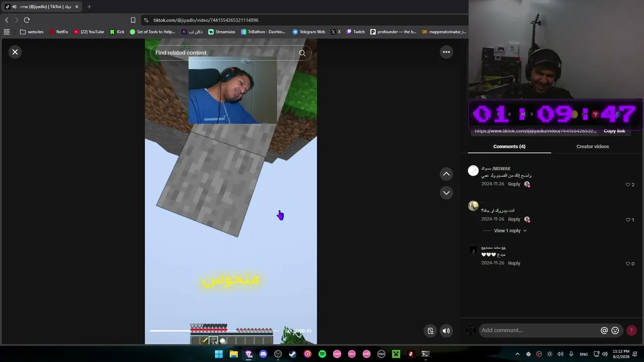Image resolution: width=644 pixels, height=362 pixels.
Task: Open the clock showing 11:12 PM
Action: click(x=621, y=354)
